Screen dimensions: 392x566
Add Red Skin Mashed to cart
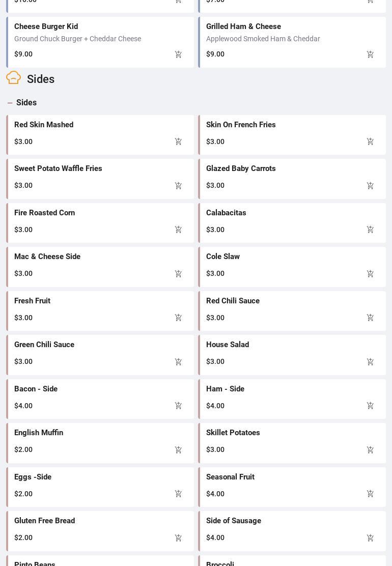tap(178, 142)
